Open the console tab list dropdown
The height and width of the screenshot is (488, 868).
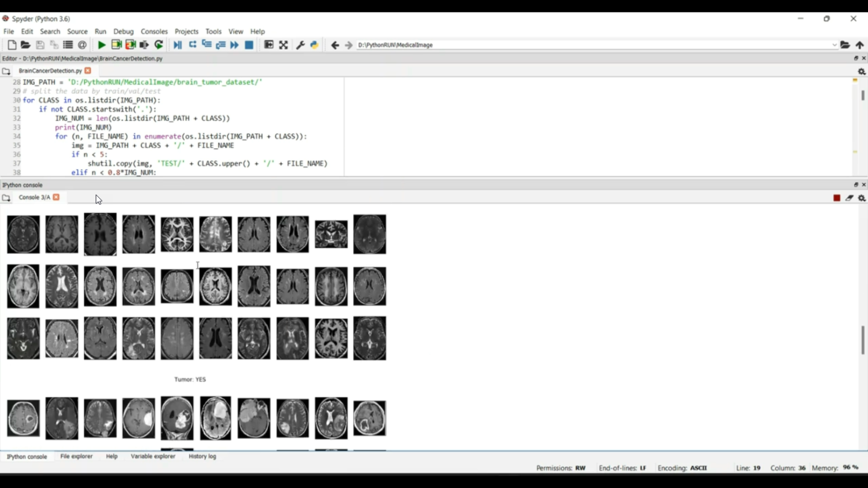pos(6,197)
